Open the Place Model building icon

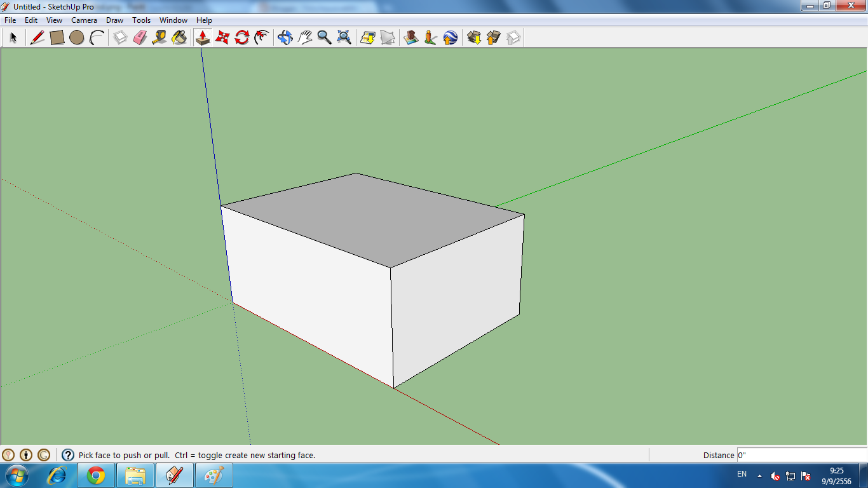tap(411, 37)
